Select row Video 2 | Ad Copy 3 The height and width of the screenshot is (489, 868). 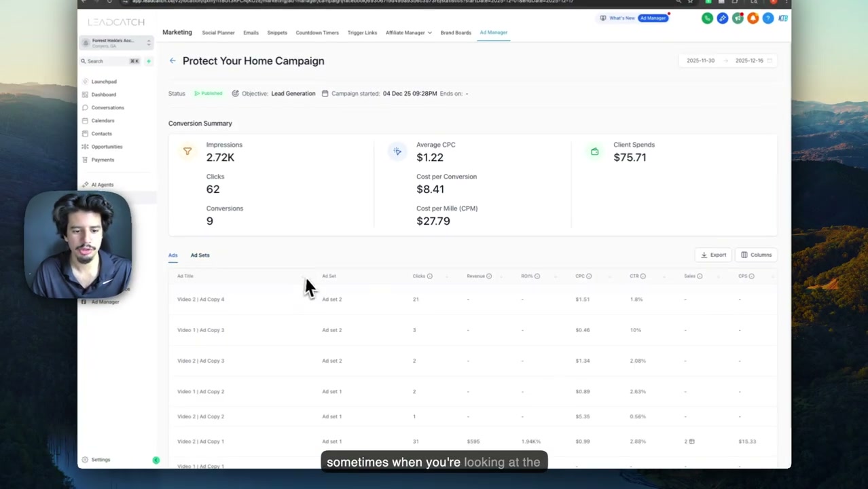(x=472, y=361)
